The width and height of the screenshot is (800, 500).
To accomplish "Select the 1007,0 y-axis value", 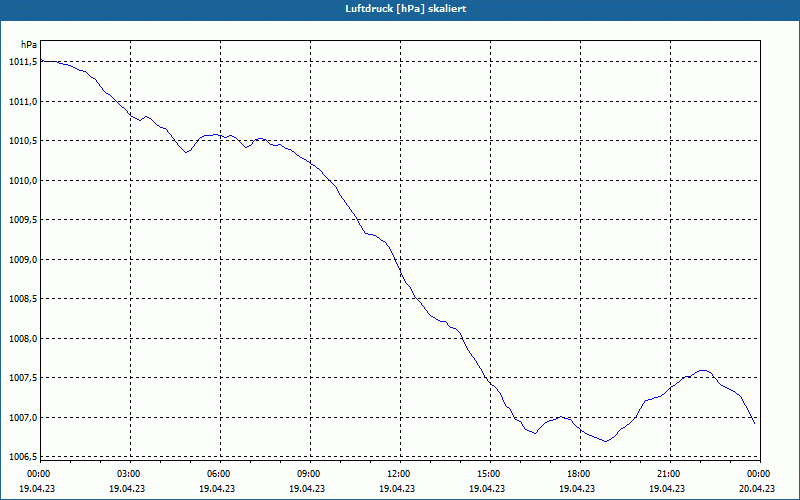I will pyautogui.click(x=23, y=418).
